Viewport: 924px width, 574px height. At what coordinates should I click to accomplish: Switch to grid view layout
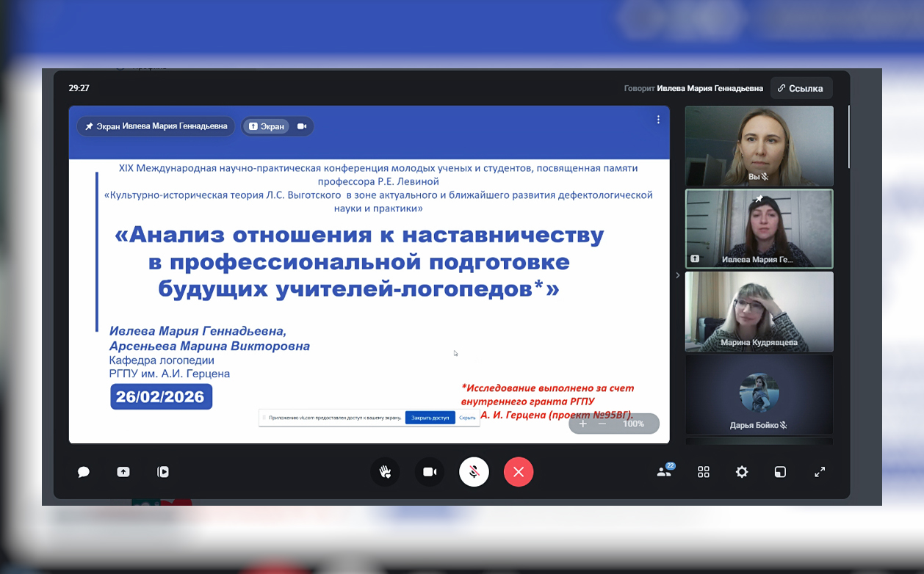[x=703, y=472]
